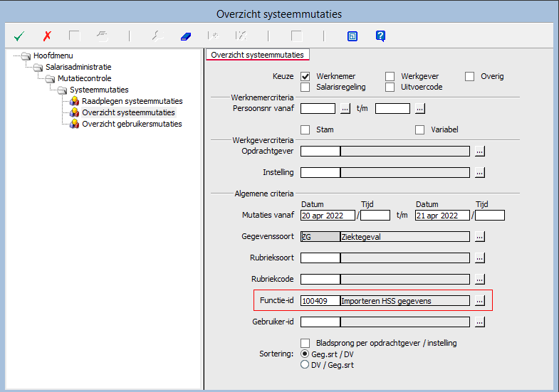Enable the Werkgever checkbox
The image size is (559, 392).
pyautogui.click(x=390, y=76)
